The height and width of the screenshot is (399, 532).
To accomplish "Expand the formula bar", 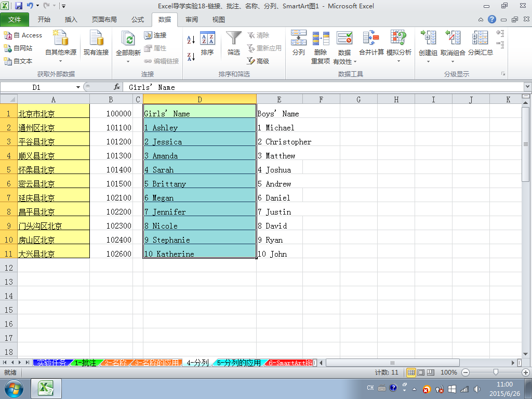I will tap(528, 87).
